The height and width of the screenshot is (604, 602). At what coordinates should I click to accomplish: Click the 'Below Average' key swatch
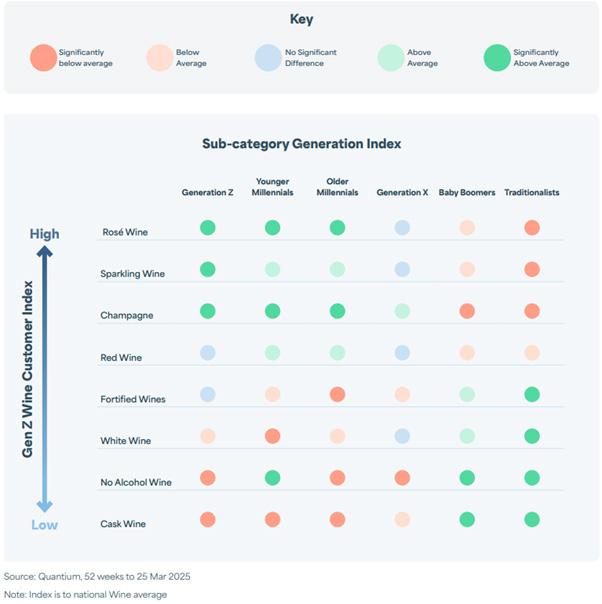click(158, 57)
